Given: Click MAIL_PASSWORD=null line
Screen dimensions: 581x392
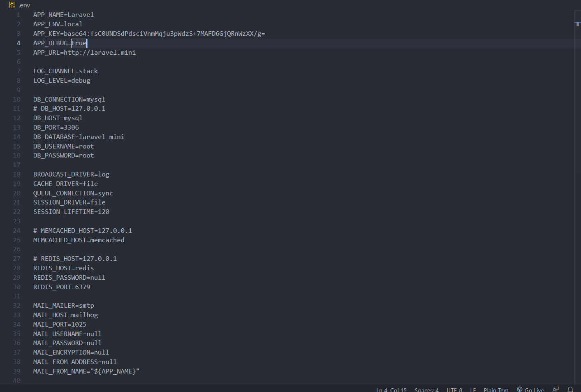Looking at the screenshot, I should 67,343.
